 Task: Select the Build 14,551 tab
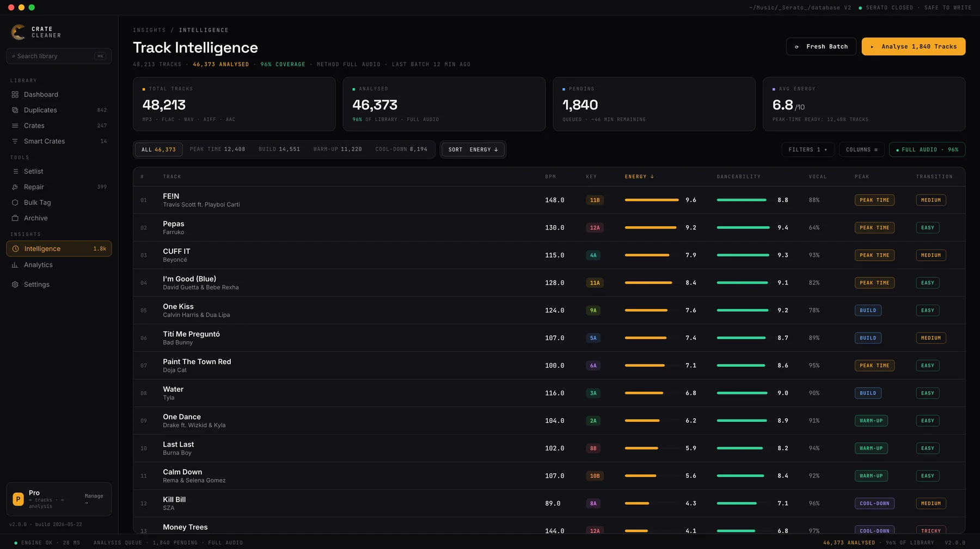click(279, 149)
